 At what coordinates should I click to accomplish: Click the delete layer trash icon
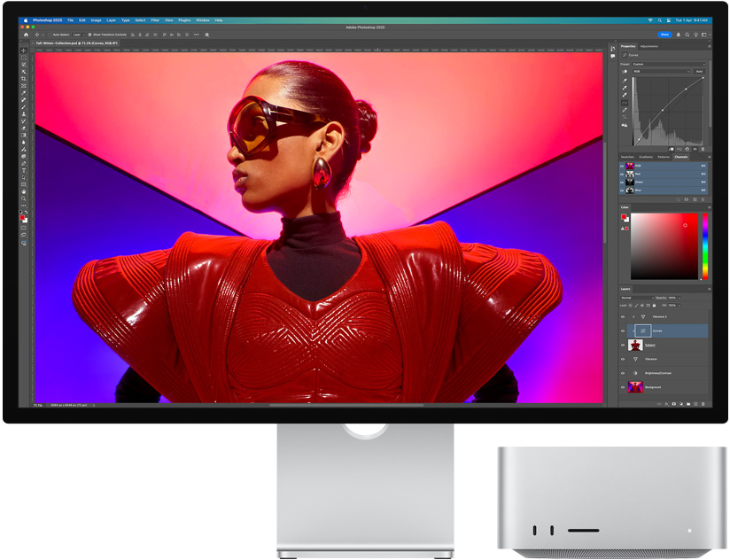(703, 403)
